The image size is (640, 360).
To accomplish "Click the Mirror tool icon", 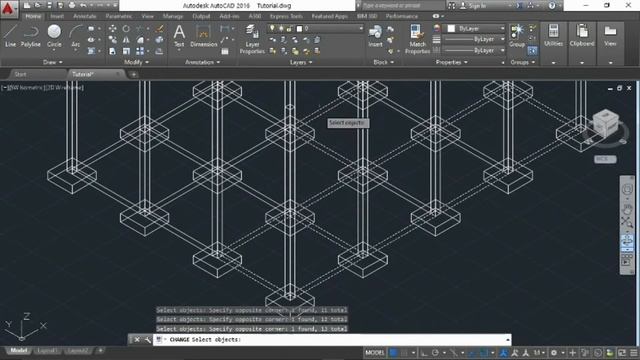I will coord(126,40).
